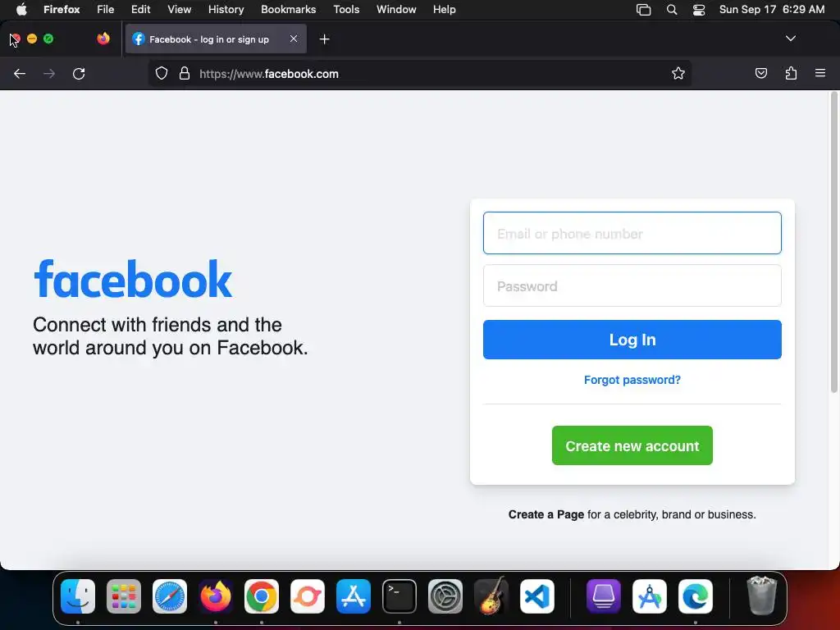Focus the Email or phone number field
Screen dimensions: 840x630
point(632,233)
